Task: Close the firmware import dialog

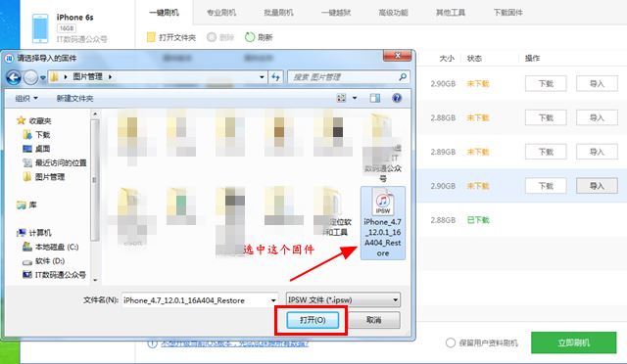Action: click(397, 56)
